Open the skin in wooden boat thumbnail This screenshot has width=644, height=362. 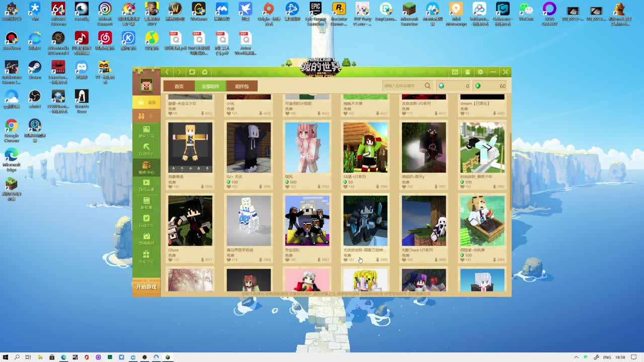482,221
